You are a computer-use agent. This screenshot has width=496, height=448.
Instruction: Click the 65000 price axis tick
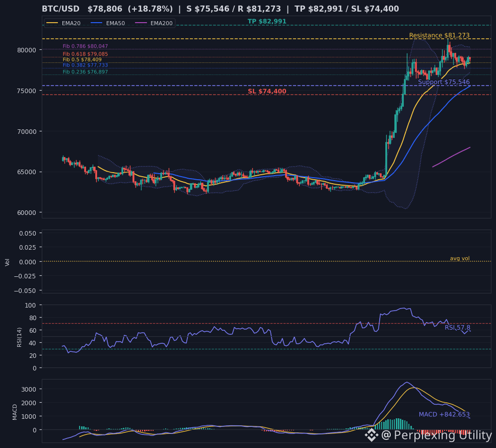[27, 172]
